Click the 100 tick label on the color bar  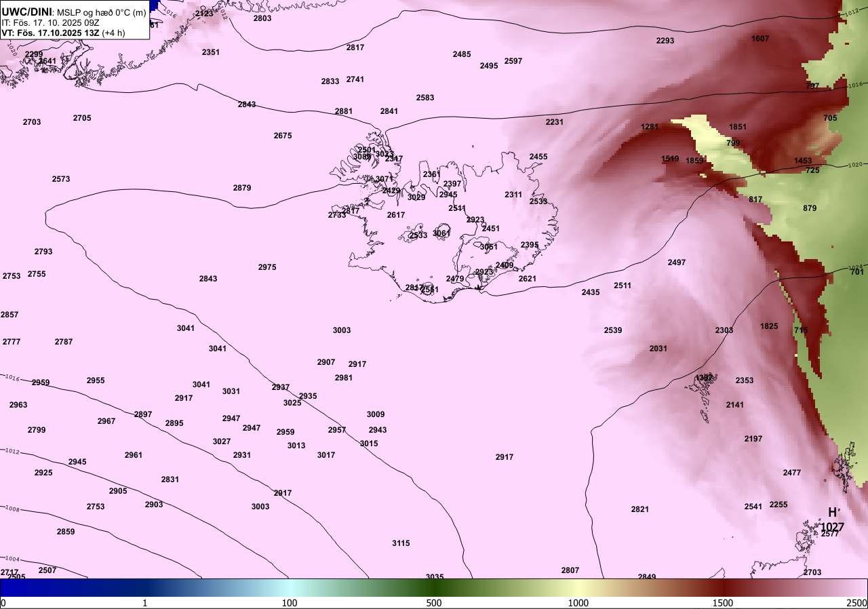pyautogui.click(x=290, y=603)
